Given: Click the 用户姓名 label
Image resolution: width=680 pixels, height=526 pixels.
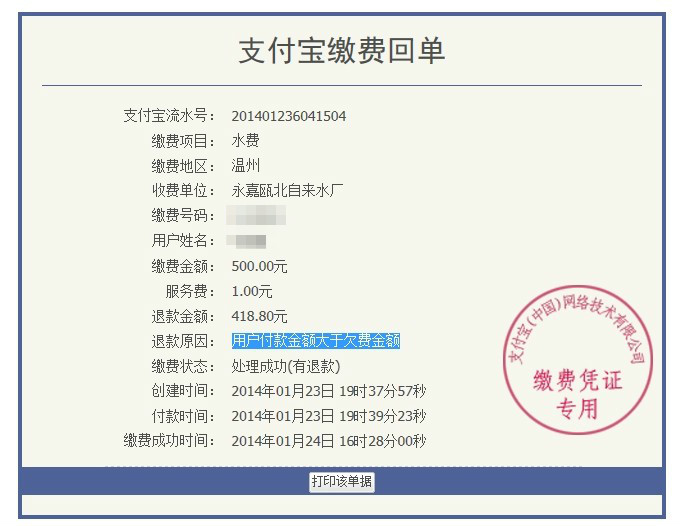Looking at the screenshot, I should tap(183, 240).
